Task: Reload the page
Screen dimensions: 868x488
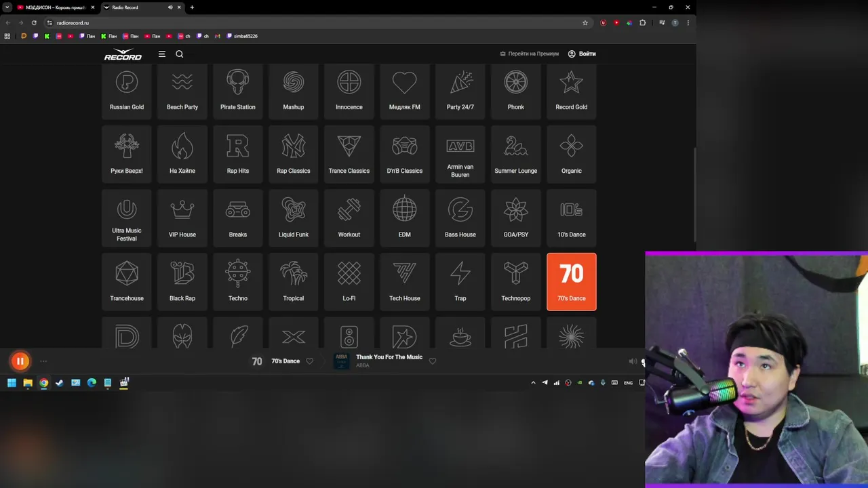Action: 34,22
